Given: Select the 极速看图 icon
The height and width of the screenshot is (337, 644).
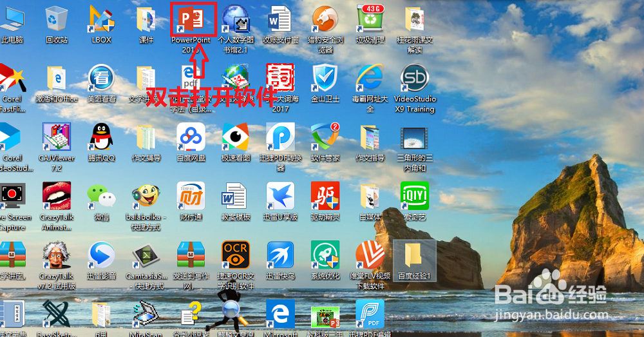Looking at the screenshot, I should click(x=235, y=137).
